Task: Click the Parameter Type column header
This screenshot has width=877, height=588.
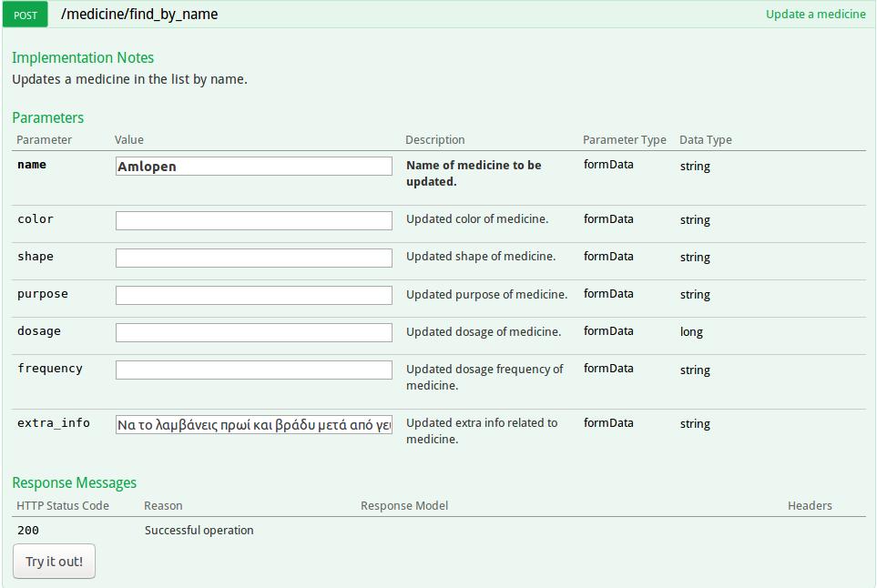Action: tap(624, 140)
